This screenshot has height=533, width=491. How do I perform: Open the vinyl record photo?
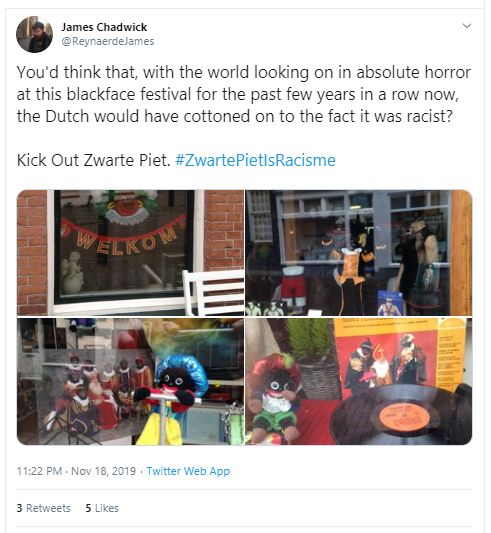point(358,381)
